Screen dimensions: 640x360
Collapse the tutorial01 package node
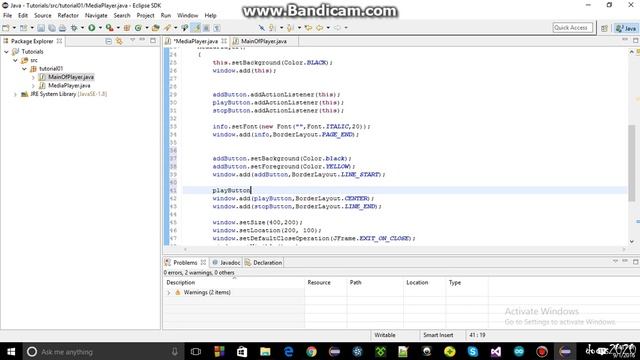tap(24, 69)
